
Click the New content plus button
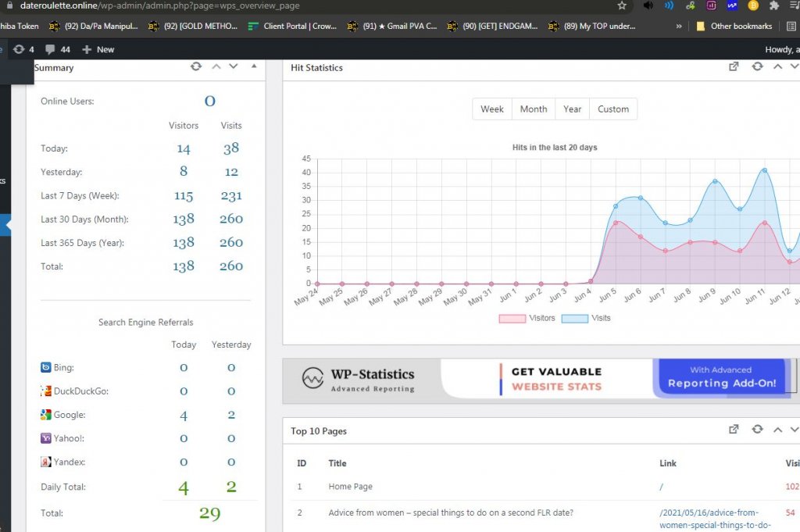[98, 49]
